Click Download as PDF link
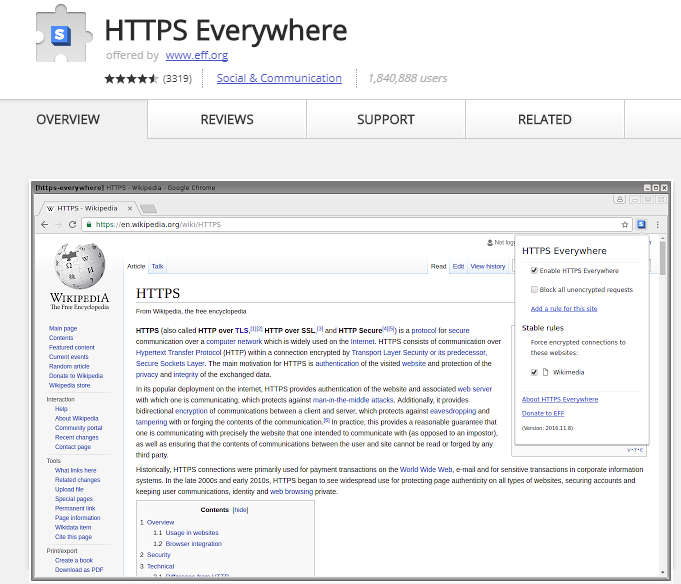681x584 pixels. click(x=79, y=570)
